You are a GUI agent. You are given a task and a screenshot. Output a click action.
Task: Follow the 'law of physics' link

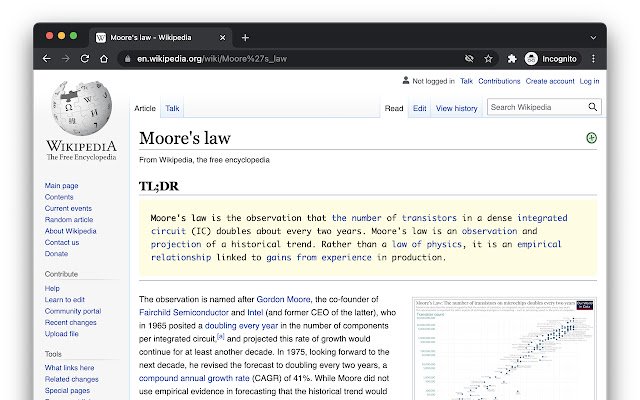pyautogui.click(x=427, y=244)
